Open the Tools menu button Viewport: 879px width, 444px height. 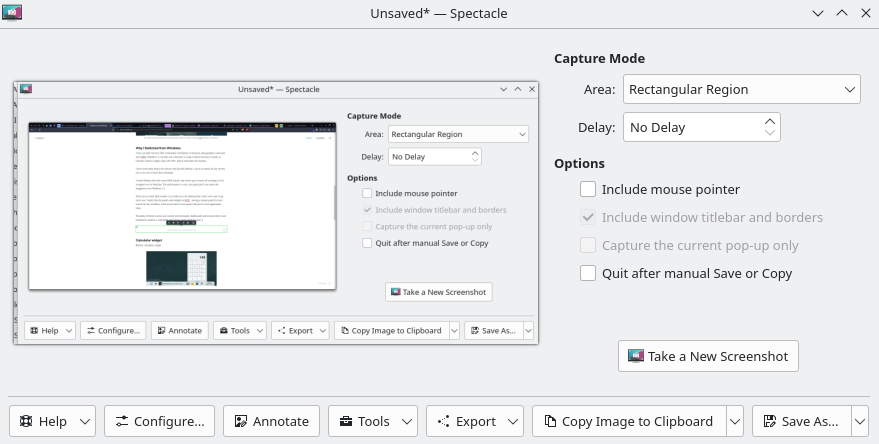pos(372,421)
